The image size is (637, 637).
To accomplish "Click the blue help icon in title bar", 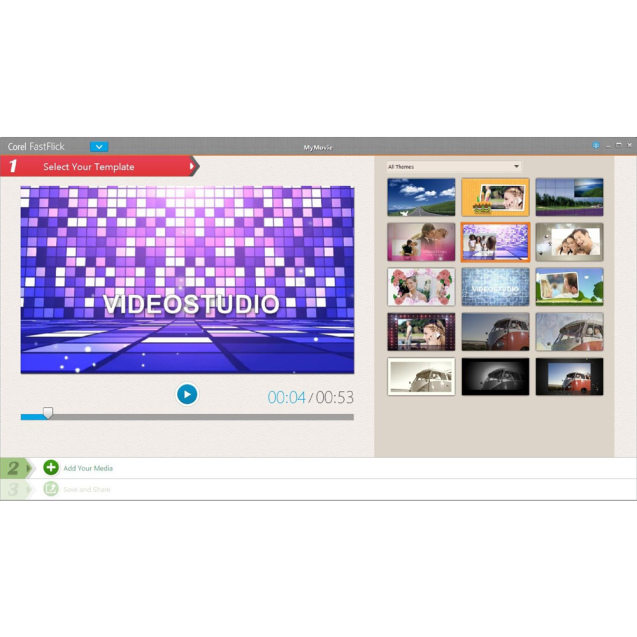I will [x=596, y=146].
